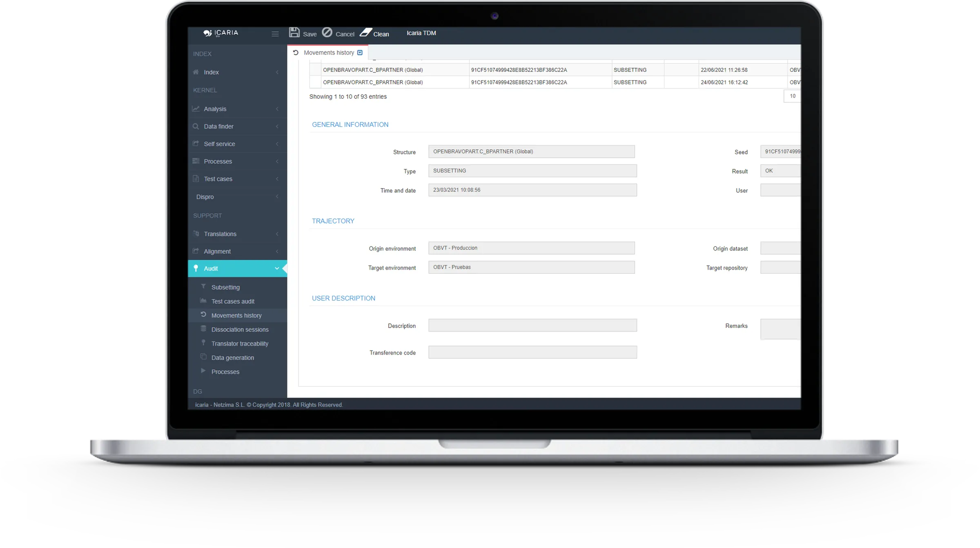Click the Self service icon
Image resolution: width=980 pixels, height=548 pixels.
coord(196,144)
